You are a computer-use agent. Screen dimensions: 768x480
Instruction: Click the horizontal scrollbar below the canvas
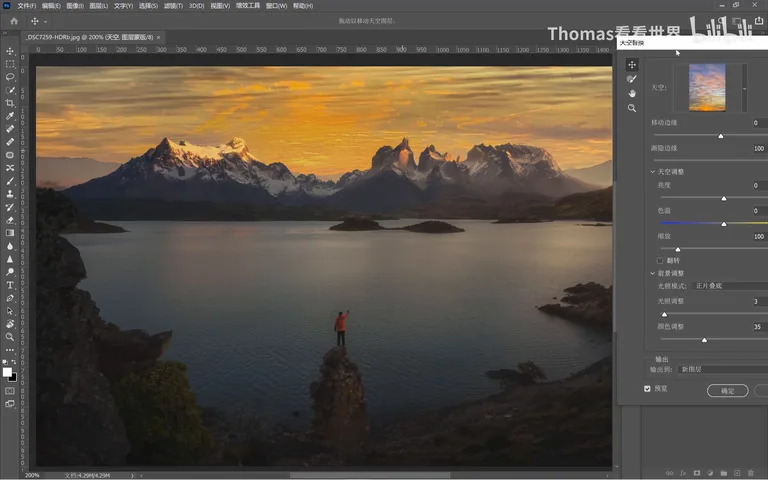click(370, 475)
